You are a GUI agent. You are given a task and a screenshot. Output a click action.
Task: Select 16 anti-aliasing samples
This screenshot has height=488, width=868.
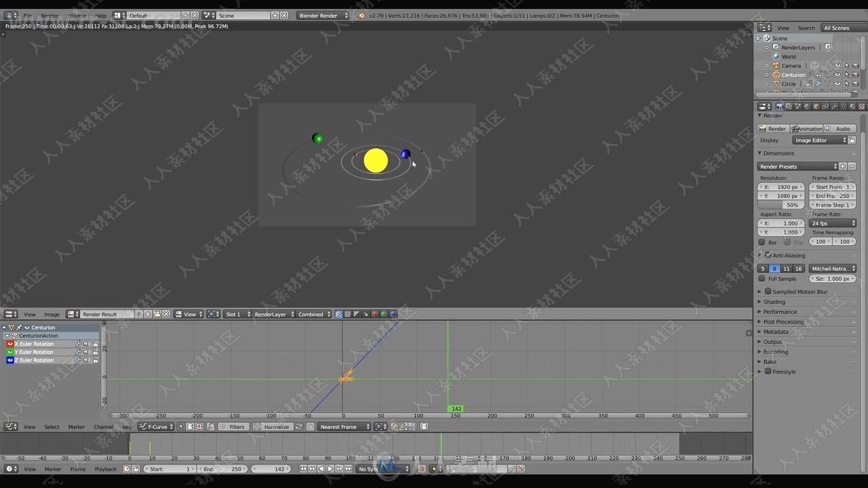(798, 269)
